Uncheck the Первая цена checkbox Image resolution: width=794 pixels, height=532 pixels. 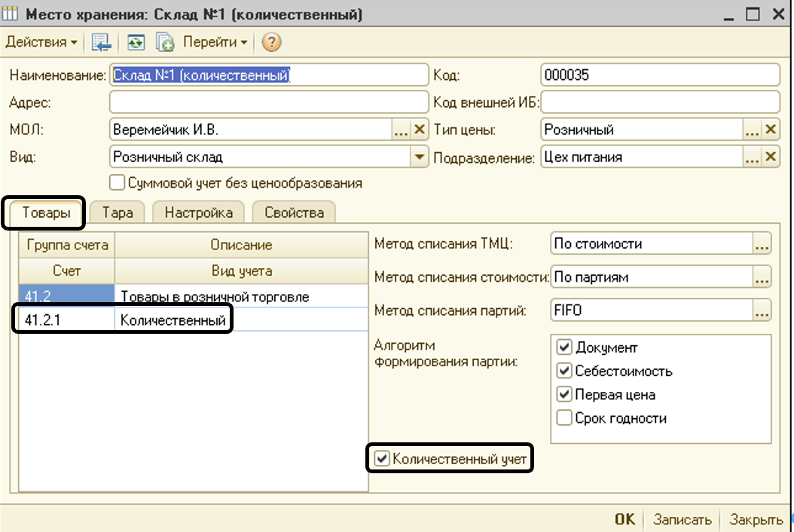[563, 394]
